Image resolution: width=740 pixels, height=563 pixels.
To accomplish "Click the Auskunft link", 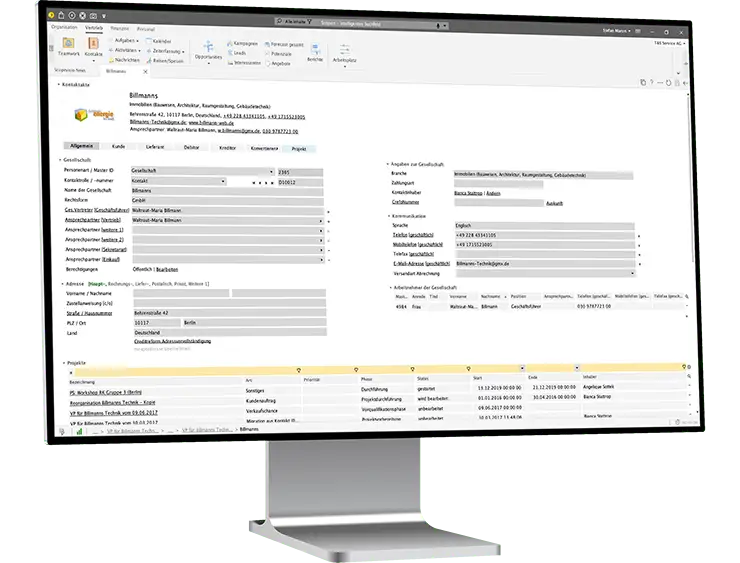I will click(555, 203).
